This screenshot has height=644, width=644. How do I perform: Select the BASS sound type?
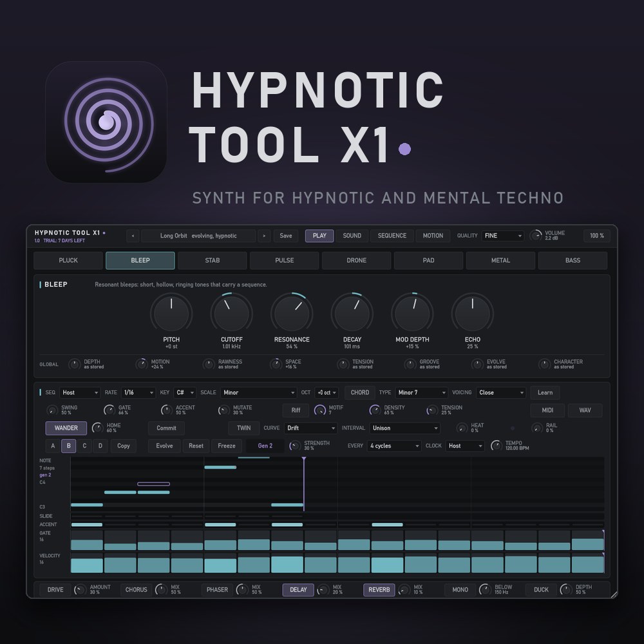click(573, 260)
